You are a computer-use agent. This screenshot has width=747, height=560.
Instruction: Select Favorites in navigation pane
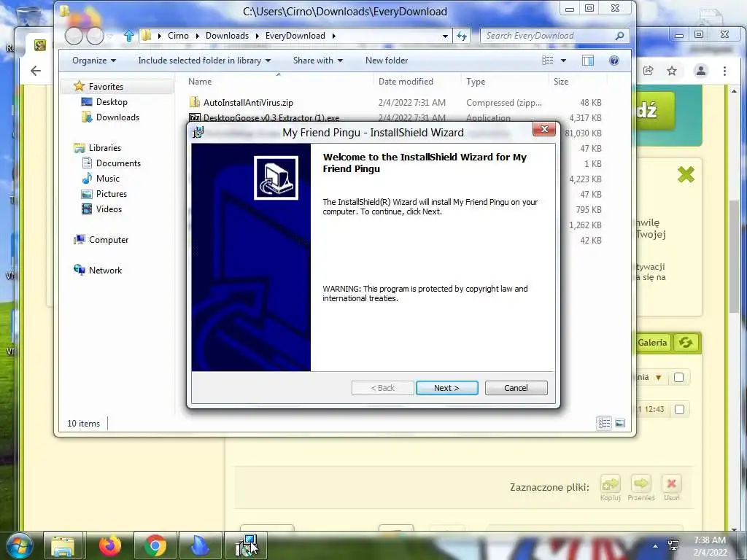106,87
